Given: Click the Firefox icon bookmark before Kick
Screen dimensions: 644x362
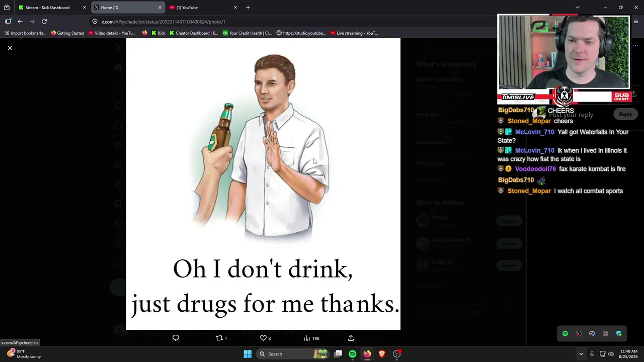Looking at the screenshot, I should [144, 33].
